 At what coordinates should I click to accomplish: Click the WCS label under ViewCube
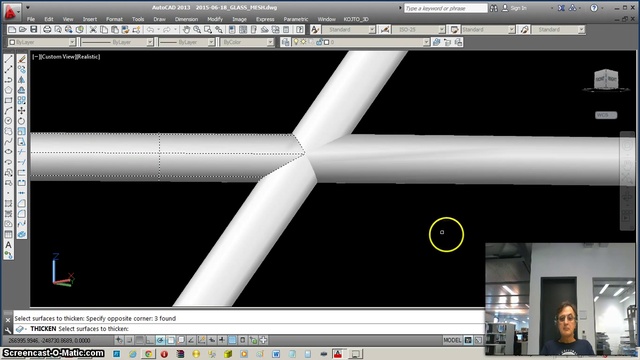[606, 115]
